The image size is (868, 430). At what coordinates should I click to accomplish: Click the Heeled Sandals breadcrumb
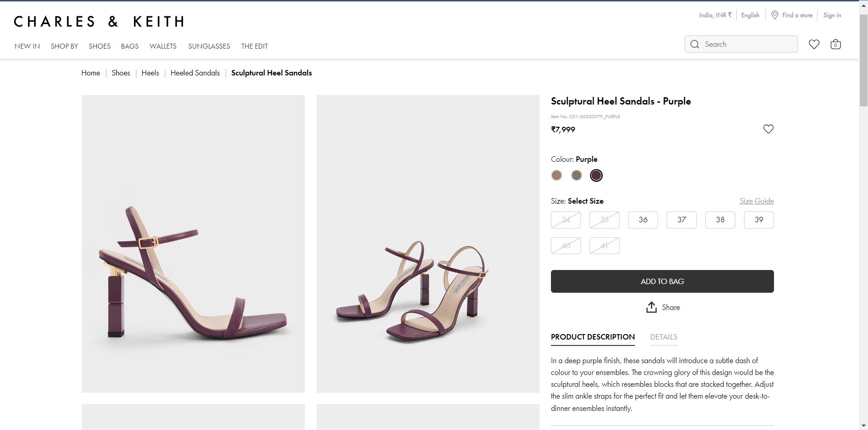coord(195,73)
